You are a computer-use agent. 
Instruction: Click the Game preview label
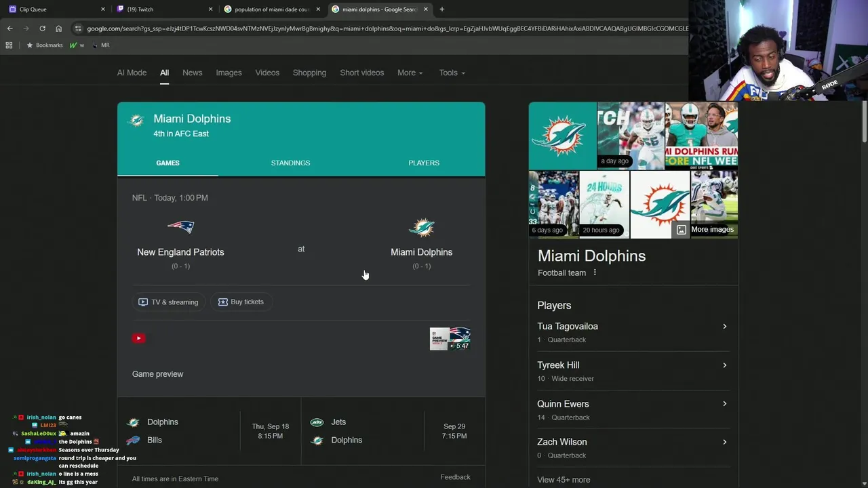[x=157, y=374]
